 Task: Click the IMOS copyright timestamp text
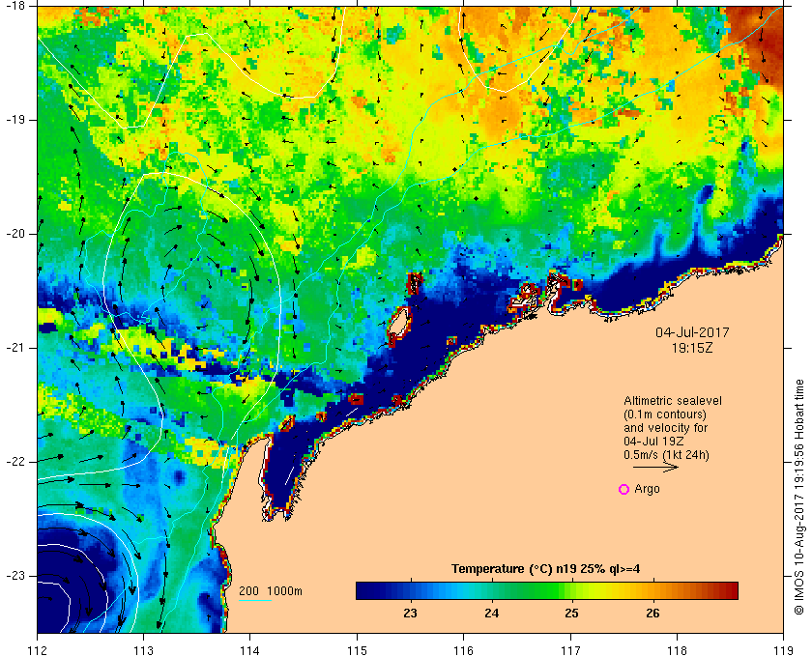click(x=799, y=497)
